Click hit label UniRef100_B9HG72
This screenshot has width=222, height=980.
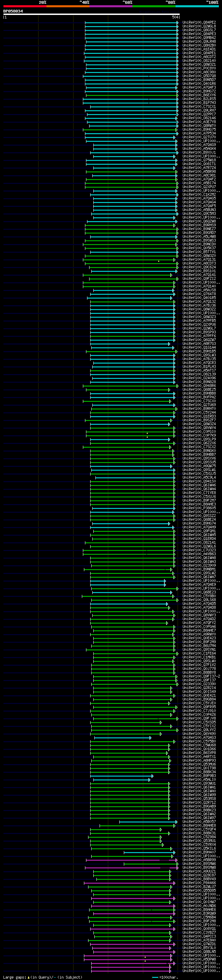(199, 91)
